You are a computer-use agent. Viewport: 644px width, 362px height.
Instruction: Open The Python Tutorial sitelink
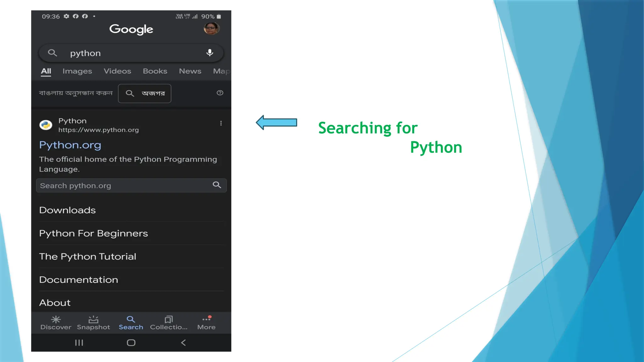pyautogui.click(x=87, y=256)
